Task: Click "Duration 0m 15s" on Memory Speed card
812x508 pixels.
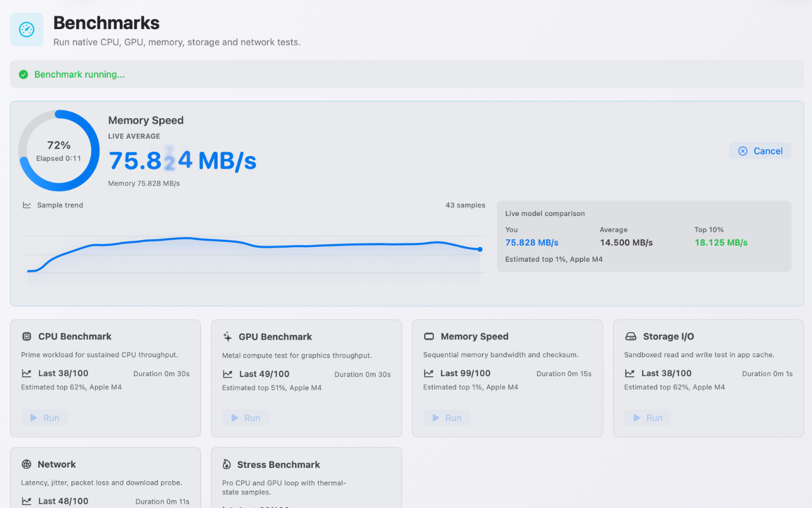Action: click(x=564, y=374)
